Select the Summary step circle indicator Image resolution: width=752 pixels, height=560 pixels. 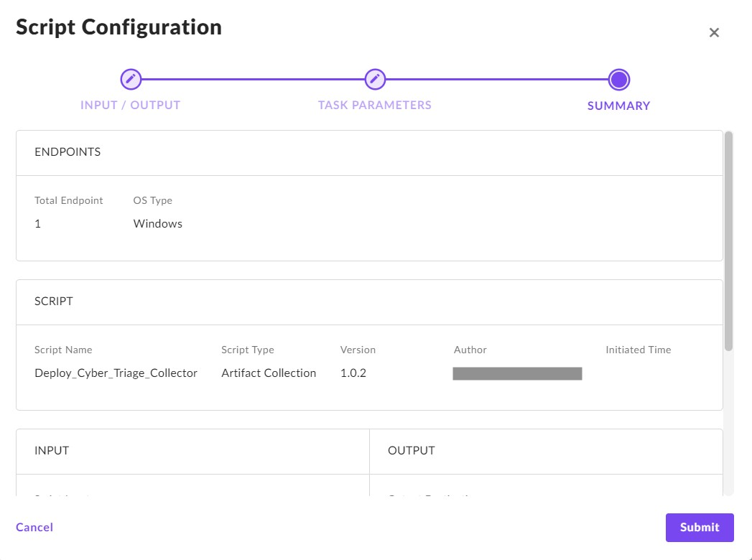(x=618, y=79)
